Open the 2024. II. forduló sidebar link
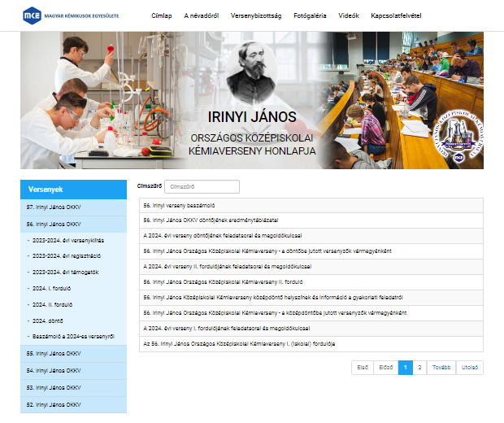Viewport: 504px width, 423px height. [x=52, y=304]
